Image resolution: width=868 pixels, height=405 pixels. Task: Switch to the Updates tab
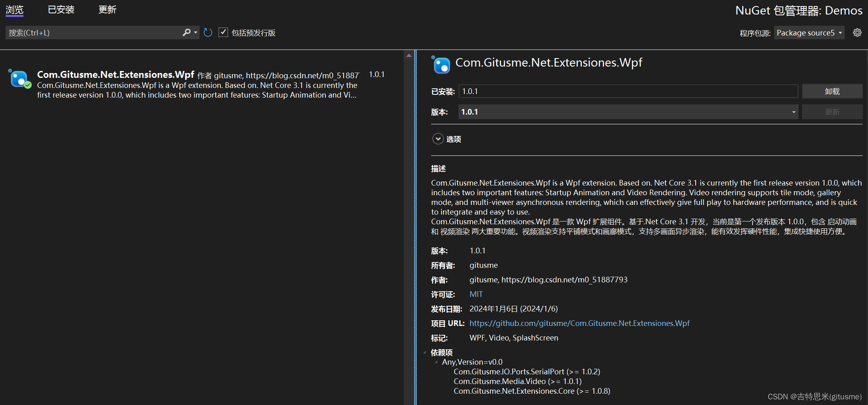[107, 10]
